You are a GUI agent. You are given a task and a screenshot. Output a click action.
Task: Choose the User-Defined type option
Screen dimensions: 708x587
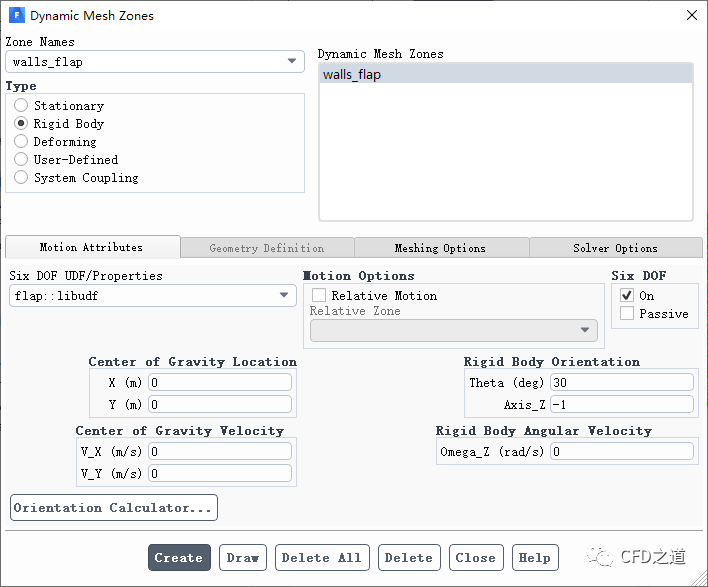21,160
